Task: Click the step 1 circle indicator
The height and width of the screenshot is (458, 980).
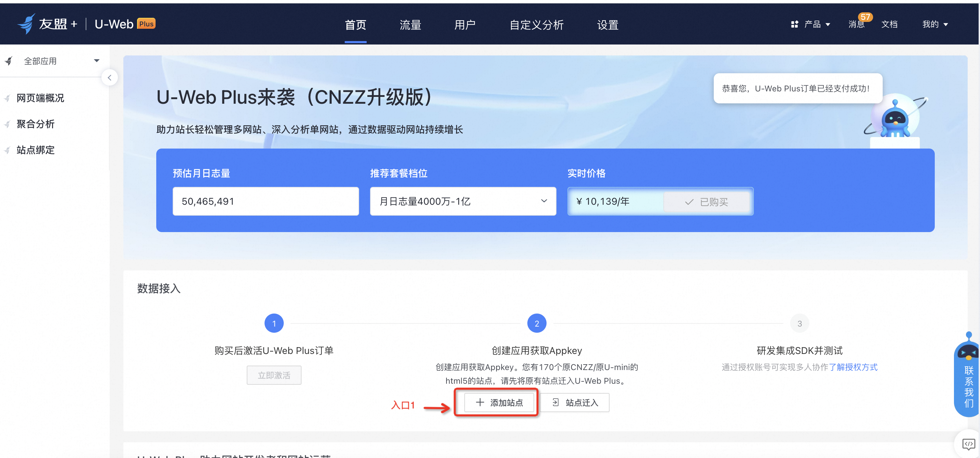Action: (x=274, y=323)
